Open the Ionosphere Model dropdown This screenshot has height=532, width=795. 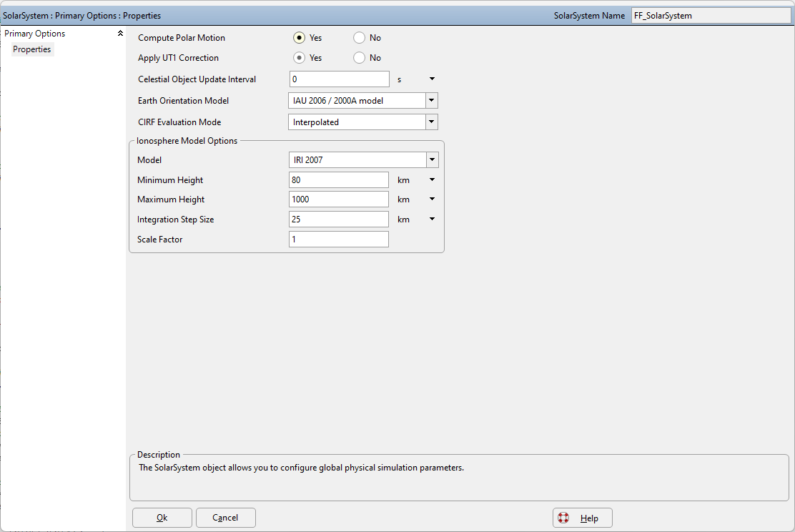click(x=432, y=159)
